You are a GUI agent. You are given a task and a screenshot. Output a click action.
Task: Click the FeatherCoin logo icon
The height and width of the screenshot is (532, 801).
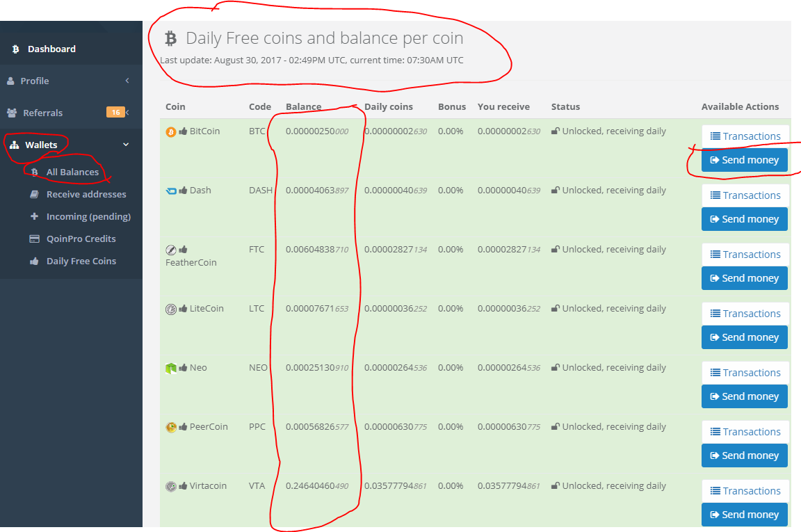[x=171, y=250]
